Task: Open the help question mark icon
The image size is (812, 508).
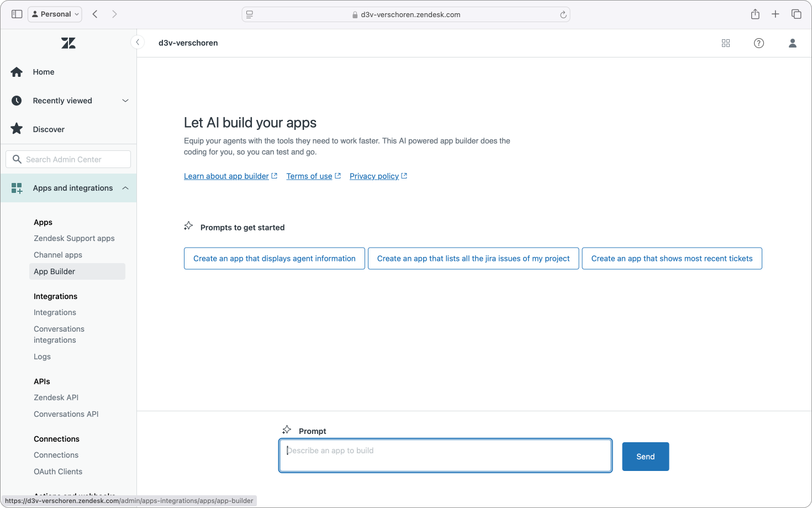Action: tap(759, 43)
